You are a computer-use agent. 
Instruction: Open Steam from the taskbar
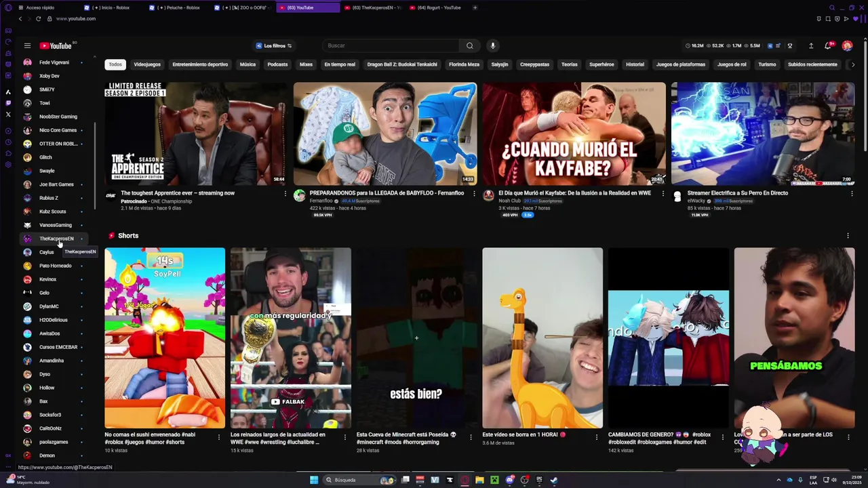554,480
